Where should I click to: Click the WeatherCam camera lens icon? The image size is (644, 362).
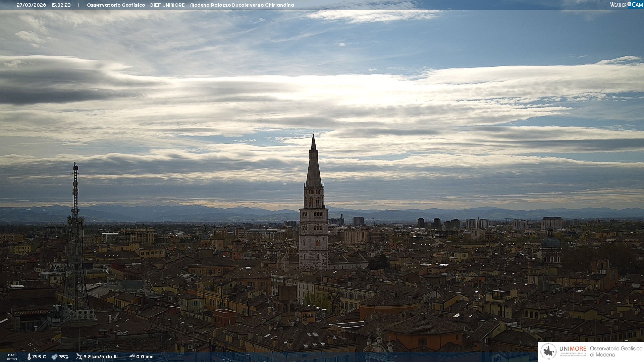[629, 4]
